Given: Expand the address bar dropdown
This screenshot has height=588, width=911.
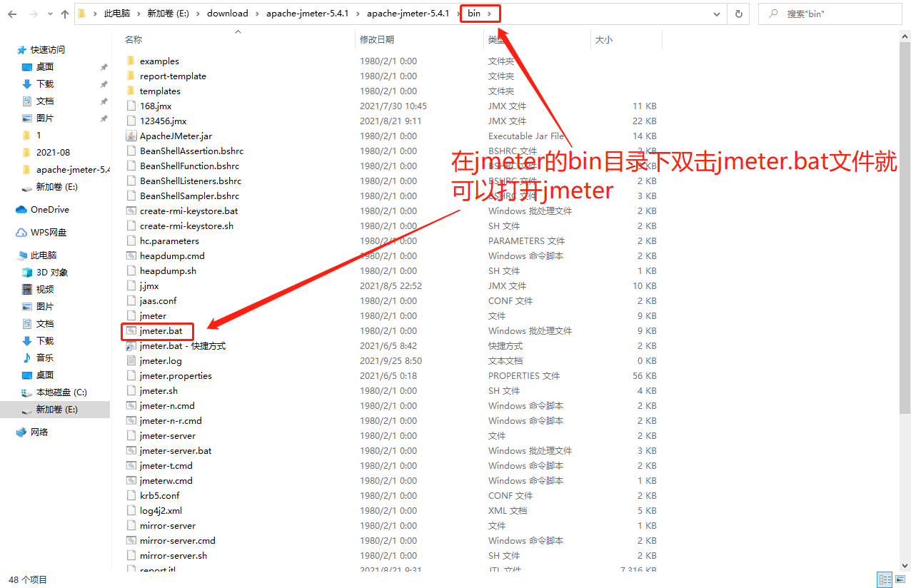Looking at the screenshot, I should [716, 13].
